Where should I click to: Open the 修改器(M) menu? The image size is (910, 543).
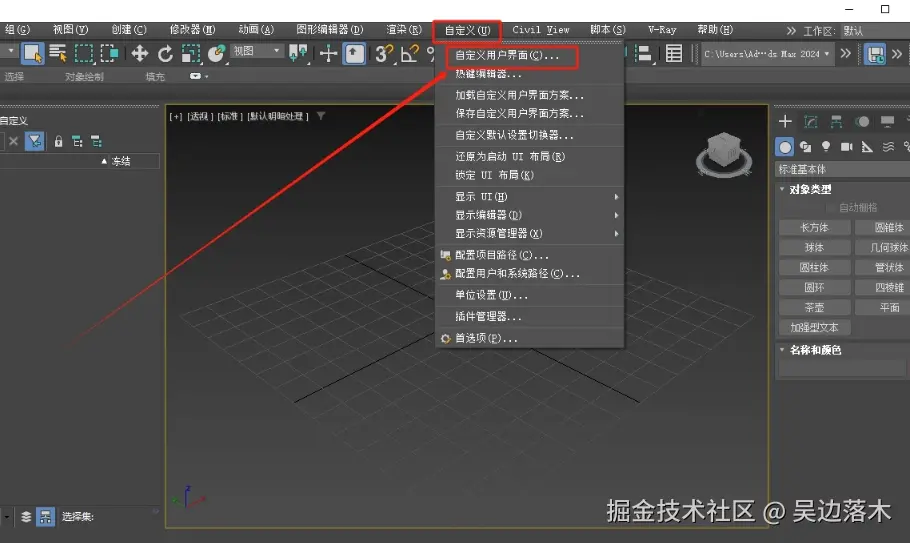(192, 30)
